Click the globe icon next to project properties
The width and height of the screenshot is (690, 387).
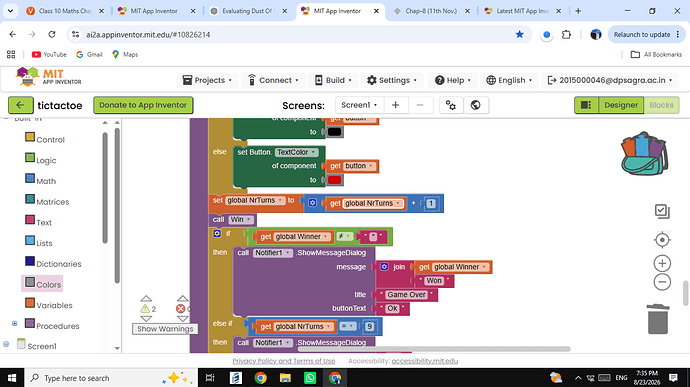(x=475, y=105)
